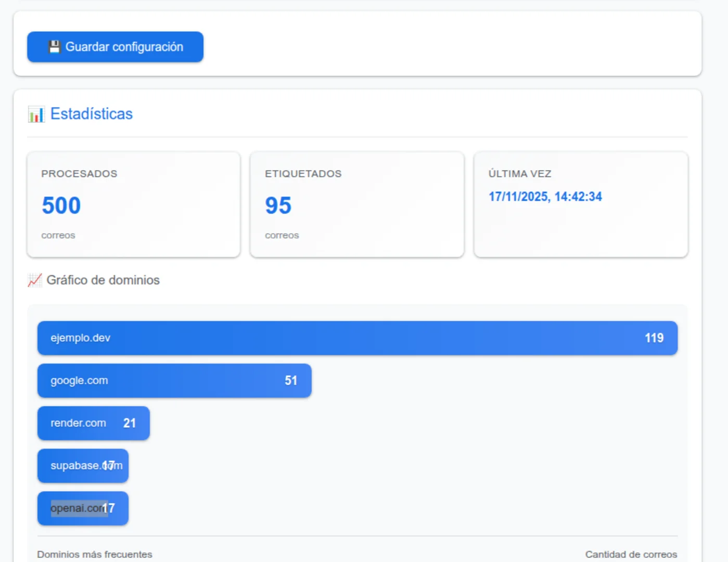Open the ÚLTIMA VEZ stats card
Viewport: 728px width, 562px height.
pos(581,205)
